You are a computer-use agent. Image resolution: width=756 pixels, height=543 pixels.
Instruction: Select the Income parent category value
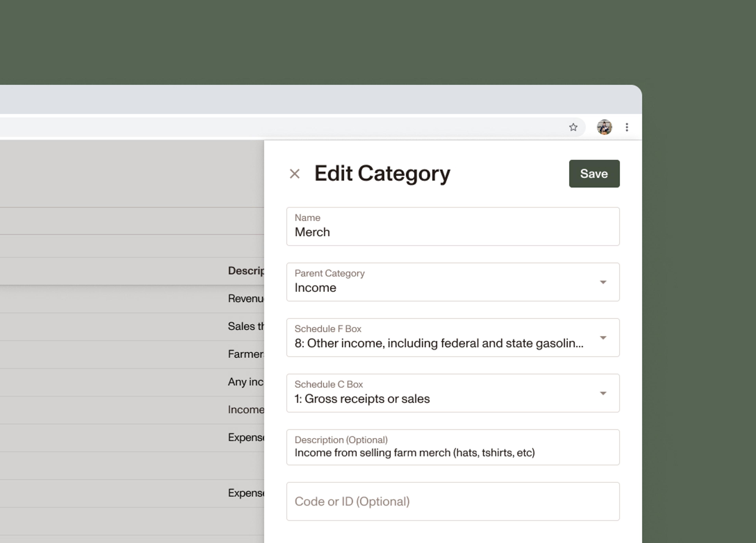point(315,288)
